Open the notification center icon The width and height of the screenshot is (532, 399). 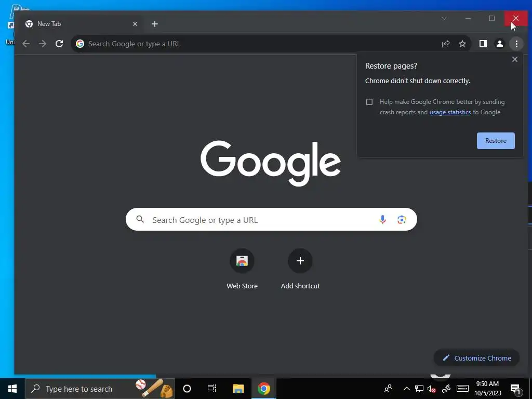[x=516, y=390]
